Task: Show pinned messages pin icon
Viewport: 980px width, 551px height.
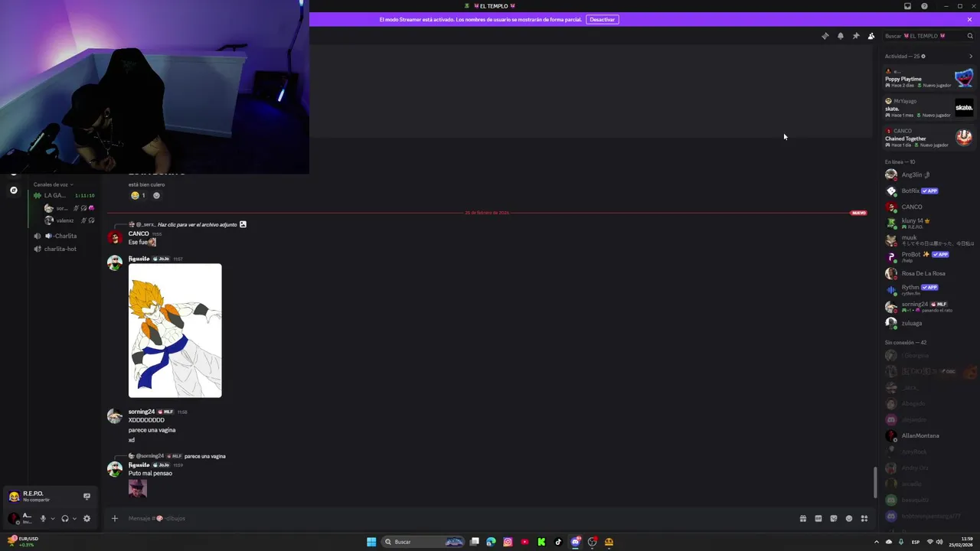Action: [855, 36]
